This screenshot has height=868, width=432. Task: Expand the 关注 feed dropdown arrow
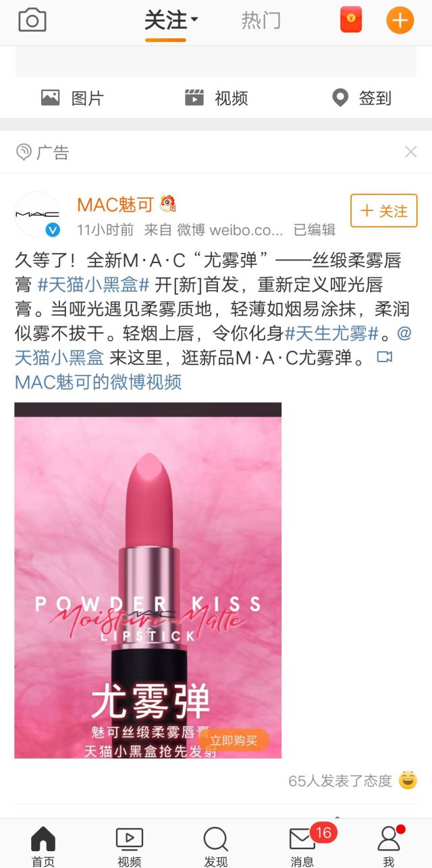tap(194, 20)
